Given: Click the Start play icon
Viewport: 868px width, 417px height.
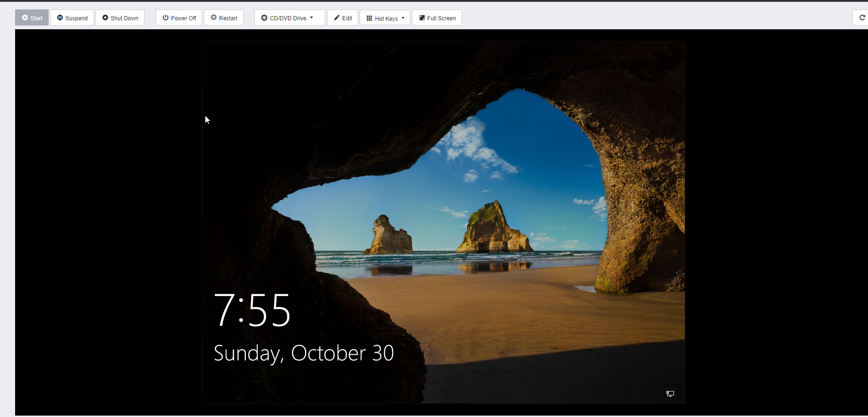Looking at the screenshot, I should tap(25, 17).
